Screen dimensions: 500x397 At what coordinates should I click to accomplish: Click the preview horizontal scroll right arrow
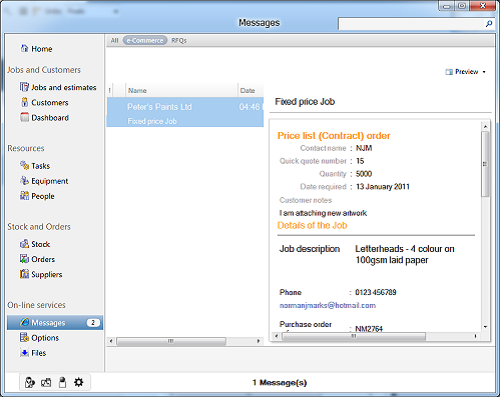pyautogui.click(x=476, y=336)
